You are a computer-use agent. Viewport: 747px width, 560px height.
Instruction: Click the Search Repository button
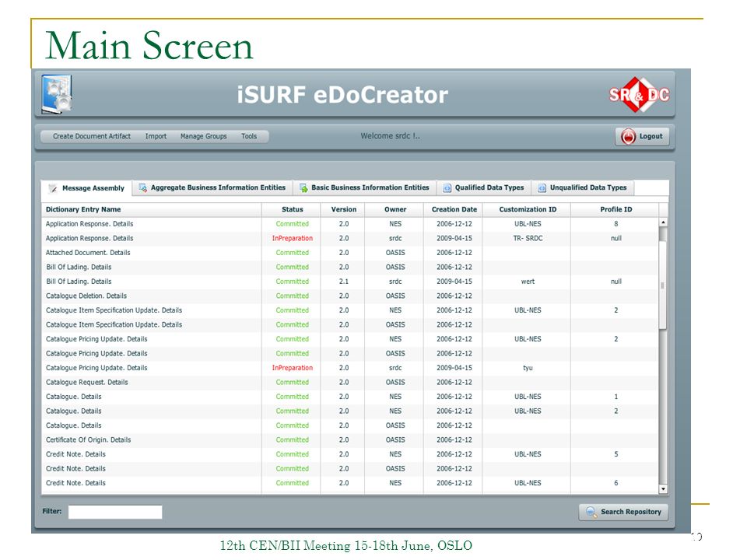[623, 512]
